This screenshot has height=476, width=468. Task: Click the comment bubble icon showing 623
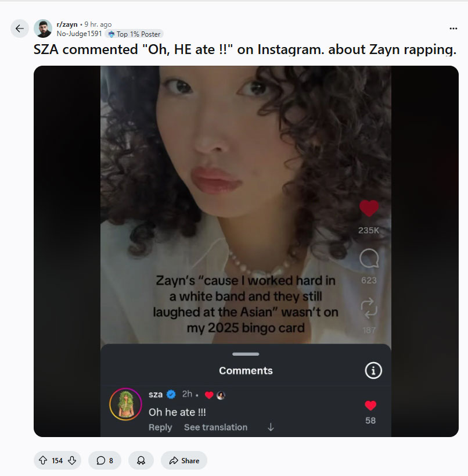[x=369, y=259]
